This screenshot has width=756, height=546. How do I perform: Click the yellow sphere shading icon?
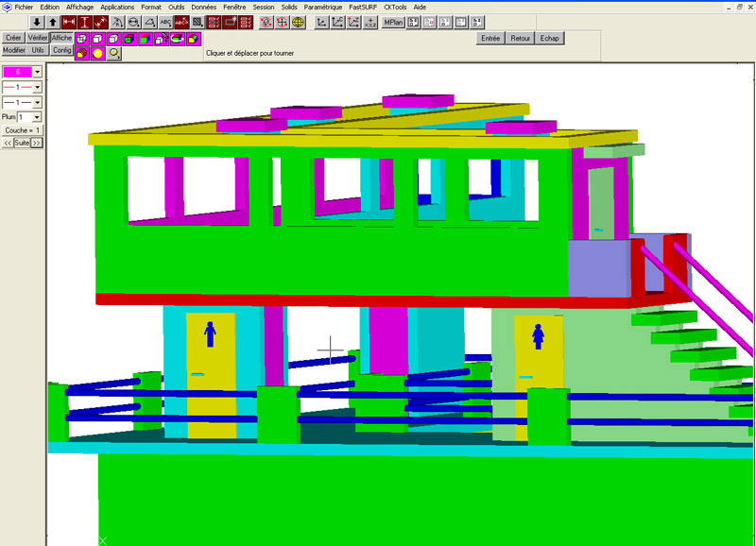tap(97, 54)
